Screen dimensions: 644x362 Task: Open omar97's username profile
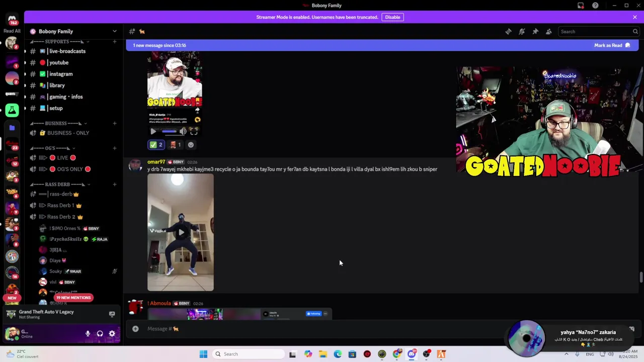coord(156,162)
